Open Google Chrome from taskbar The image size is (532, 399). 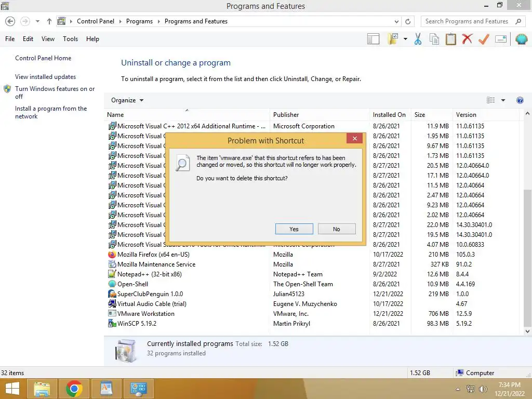(74, 389)
